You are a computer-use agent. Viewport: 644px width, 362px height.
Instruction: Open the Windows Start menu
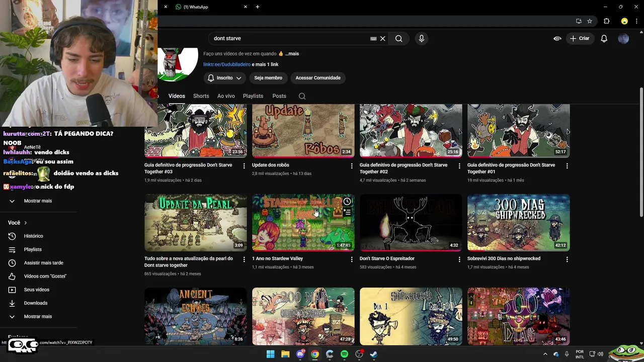[270, 354]
